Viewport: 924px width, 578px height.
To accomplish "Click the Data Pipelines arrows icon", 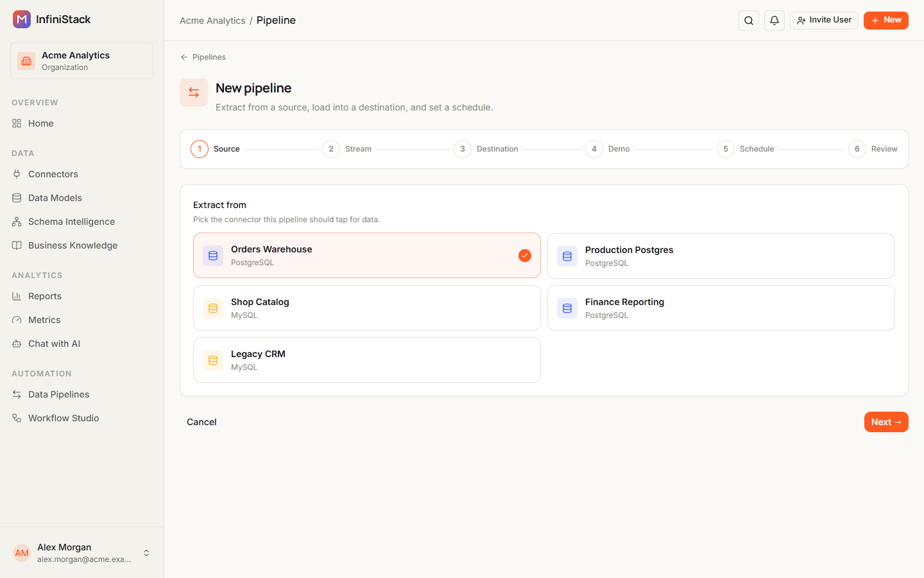I will point(17,394).
